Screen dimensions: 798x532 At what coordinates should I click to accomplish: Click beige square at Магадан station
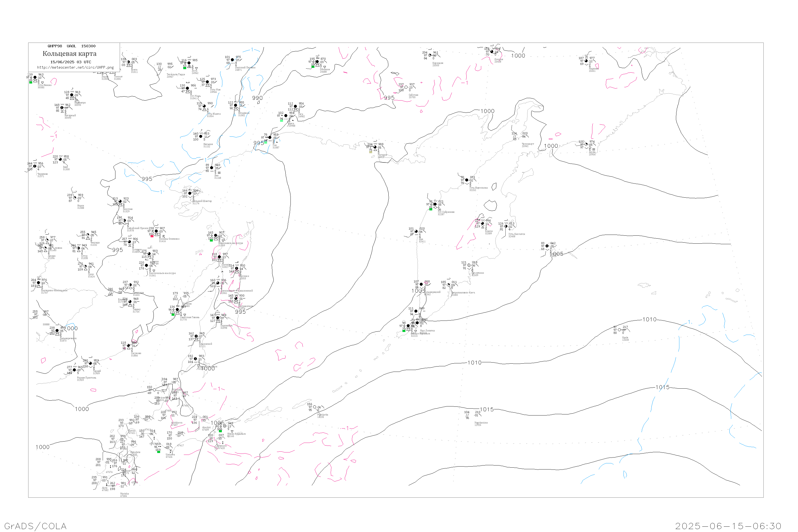(x=371, y=152)
